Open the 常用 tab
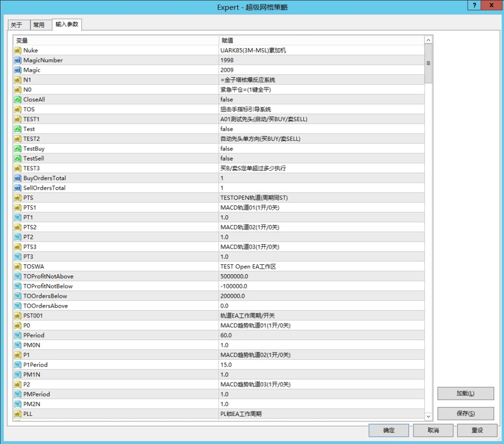Screen dimensions: 504x444 [x=39, y=25]
